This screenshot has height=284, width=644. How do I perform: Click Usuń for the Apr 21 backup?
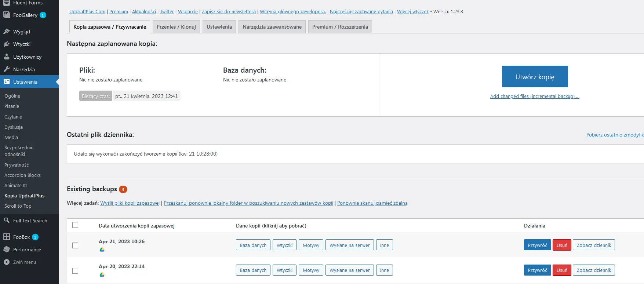tap(561, 245)
